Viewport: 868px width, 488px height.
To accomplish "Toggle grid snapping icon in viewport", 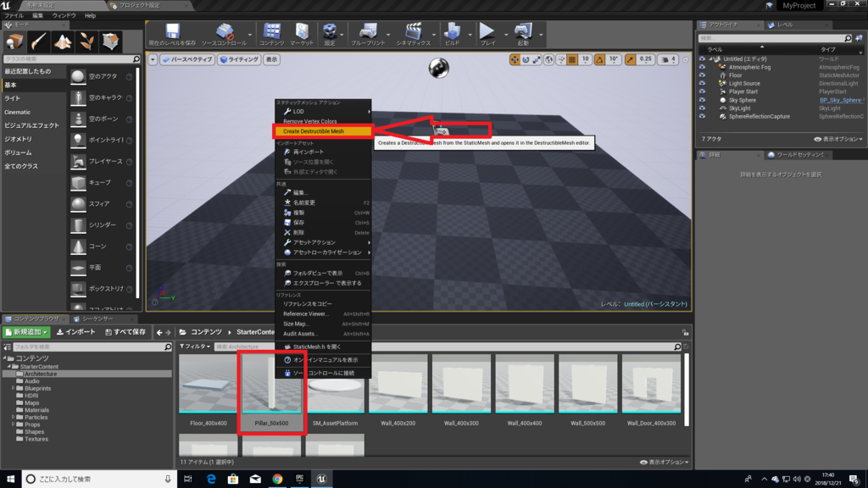I will coord(572,60).
